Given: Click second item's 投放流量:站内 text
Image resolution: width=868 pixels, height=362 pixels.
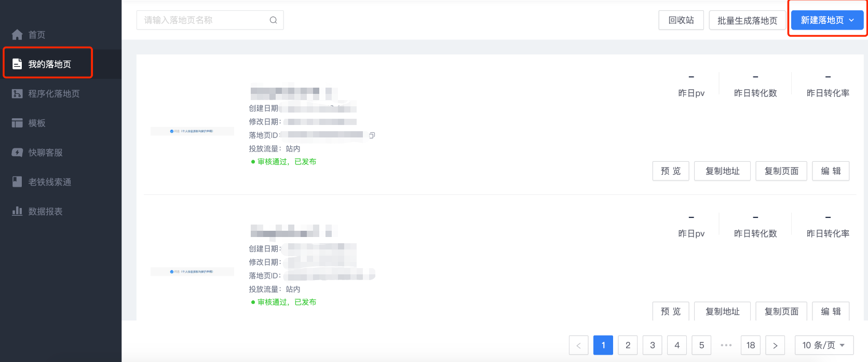Looking at the screenshot, I should click(275, 289).
